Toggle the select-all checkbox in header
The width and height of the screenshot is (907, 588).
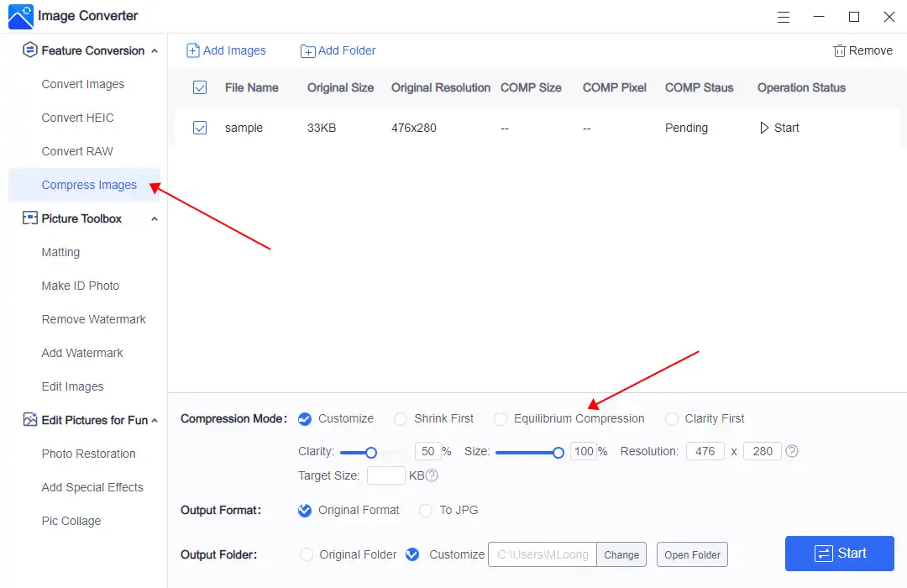point(200,87)
